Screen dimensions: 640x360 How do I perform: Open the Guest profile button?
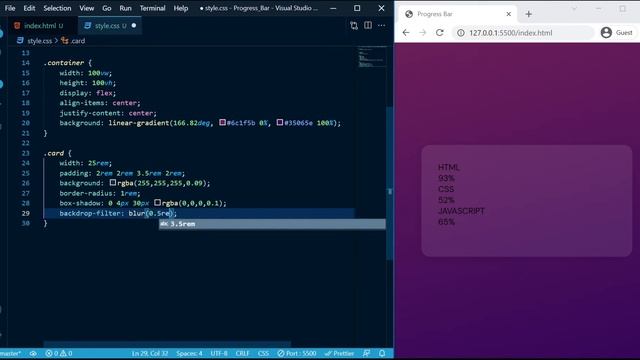click(x=616, y=33)
